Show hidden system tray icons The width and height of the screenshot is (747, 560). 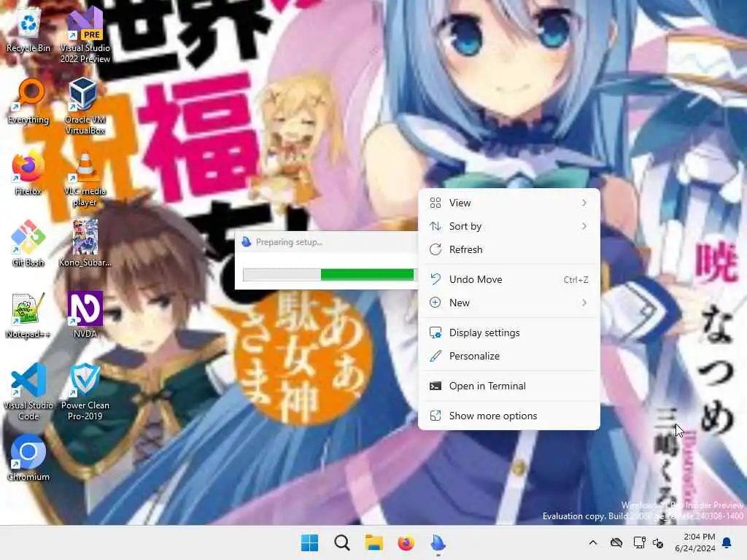[x=593, y=542]
